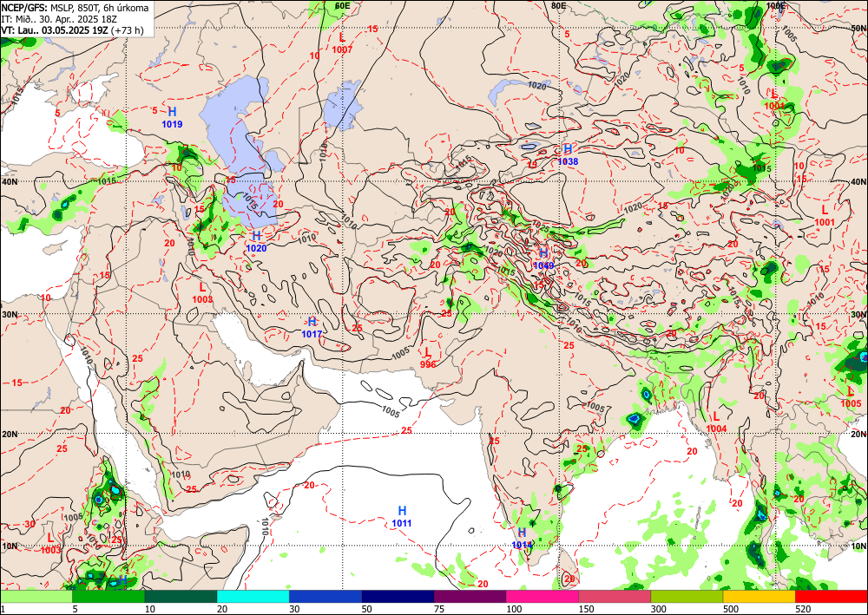Click the '80E' longitude label
868x615 pixels.
click(559, 5)
